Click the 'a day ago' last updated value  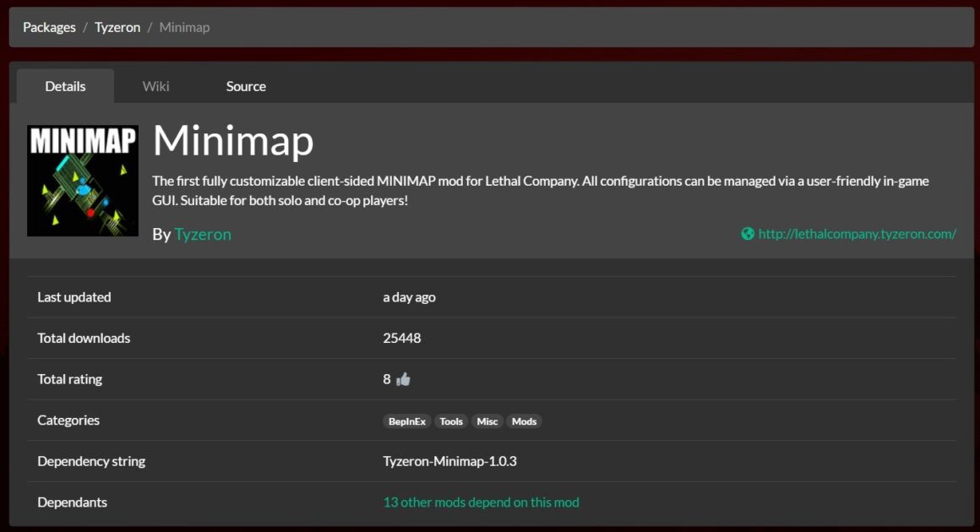pyautogui.click(x=409, y=297)
